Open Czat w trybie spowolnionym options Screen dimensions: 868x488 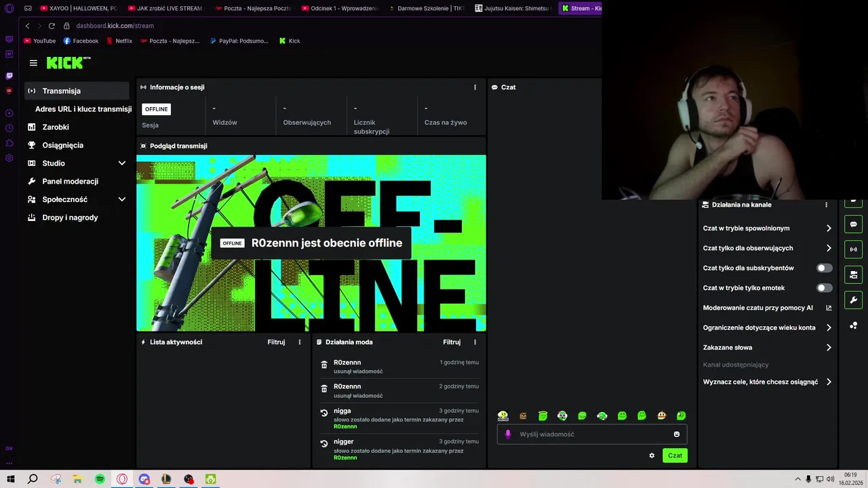pyautogui.click(x=767, y=228)
